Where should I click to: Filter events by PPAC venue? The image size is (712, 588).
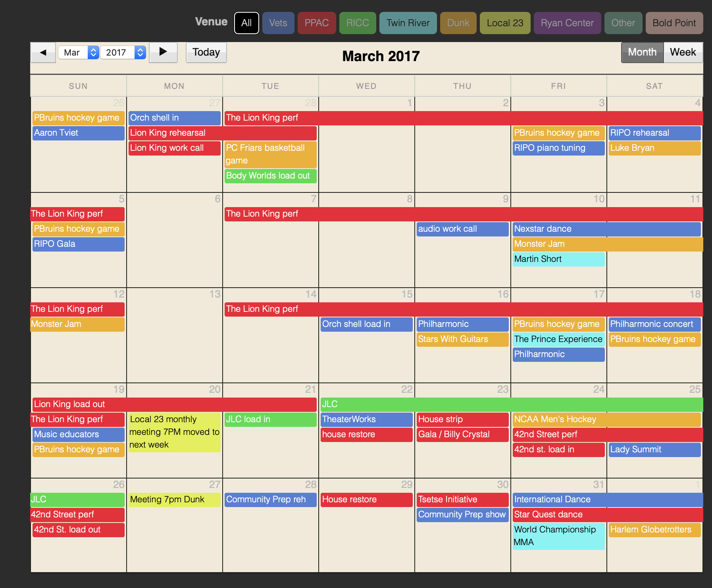point(316,23)
